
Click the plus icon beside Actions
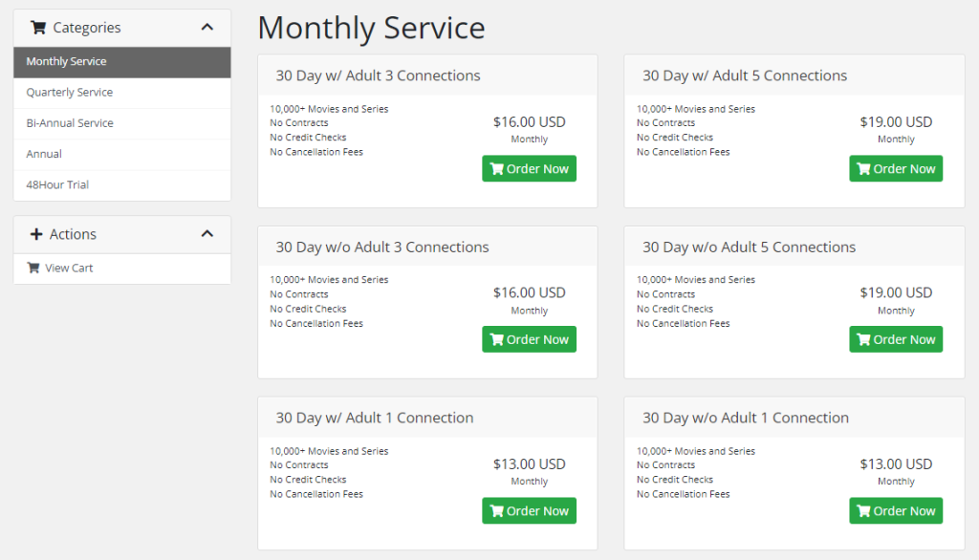[x=37, y=234]
